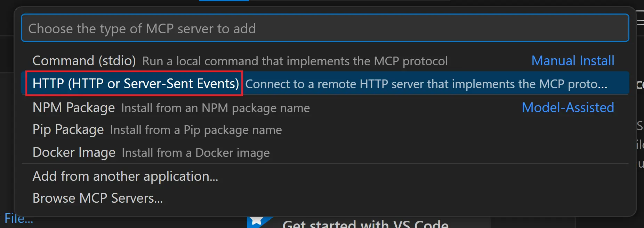Click the 'Install from an NPM package name' description
The image size is (644, 228).
point(215,108)
